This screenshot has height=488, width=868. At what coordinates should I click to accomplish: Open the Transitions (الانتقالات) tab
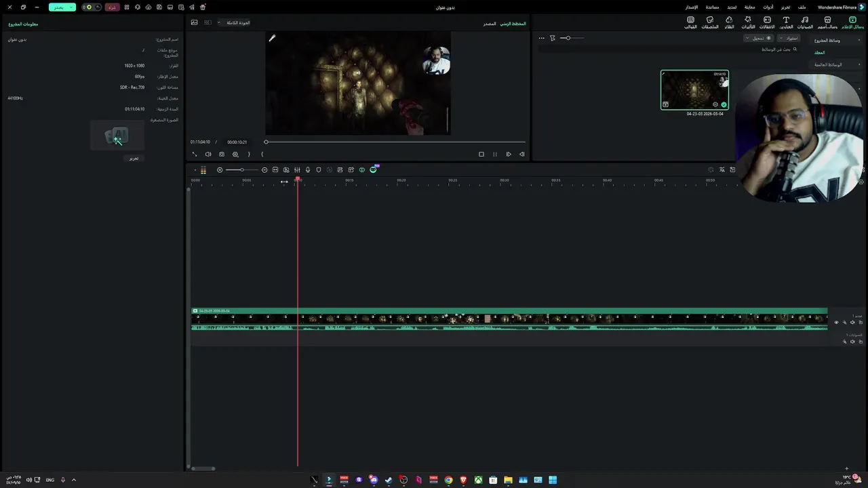[767, 23]
